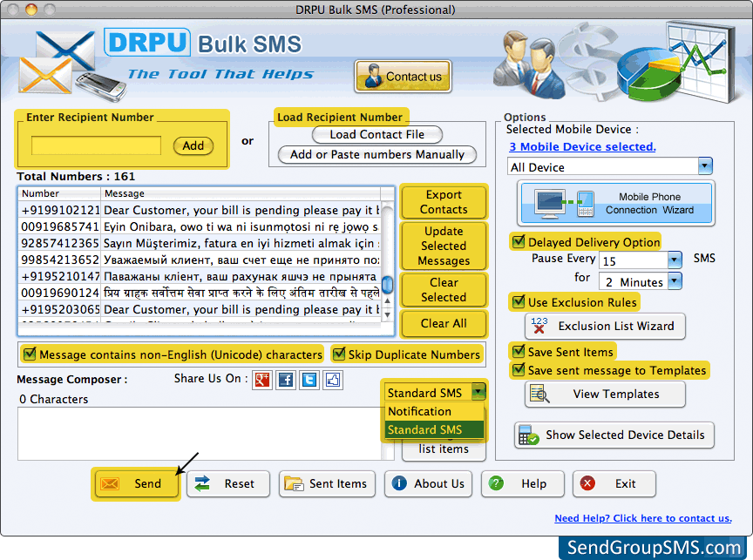Click Load Contact File
Viewport: 753px width, 560px height.
point(377,135)
